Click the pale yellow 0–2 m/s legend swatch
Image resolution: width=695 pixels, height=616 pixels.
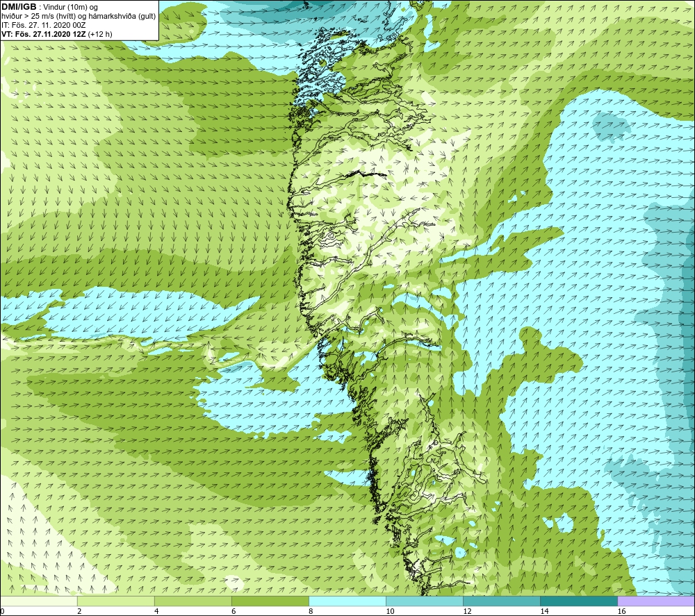coord(39,601)
